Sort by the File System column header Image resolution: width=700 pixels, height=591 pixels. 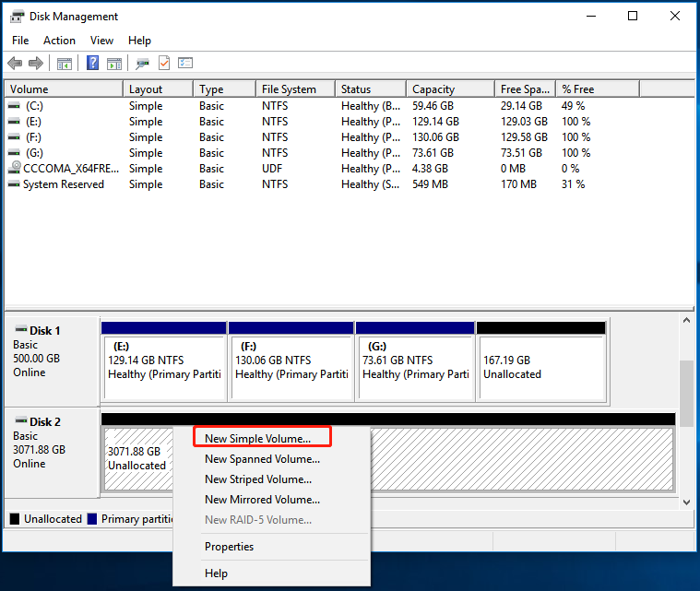(289, 89)
